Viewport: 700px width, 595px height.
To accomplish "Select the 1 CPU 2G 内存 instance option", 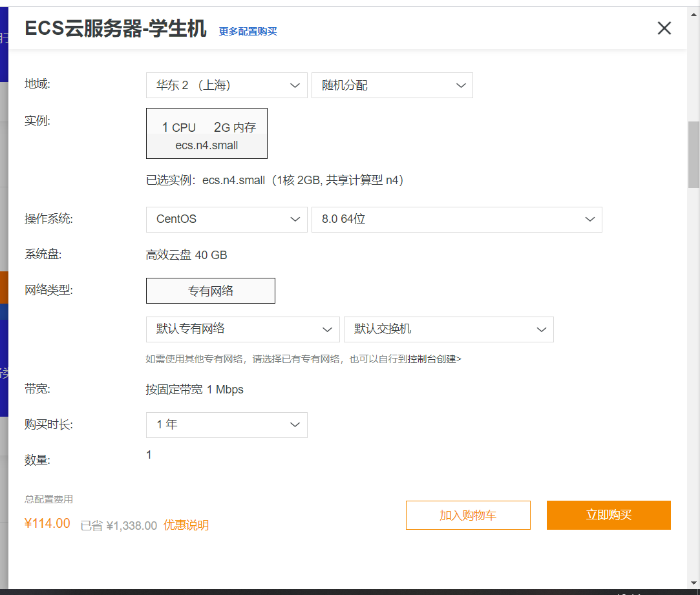I will pyautogui.click(x=207, y=134).
